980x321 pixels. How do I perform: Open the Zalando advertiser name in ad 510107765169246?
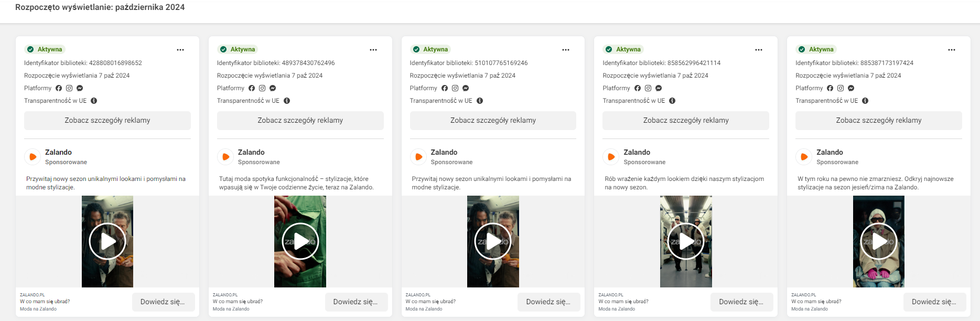[444, 152]
